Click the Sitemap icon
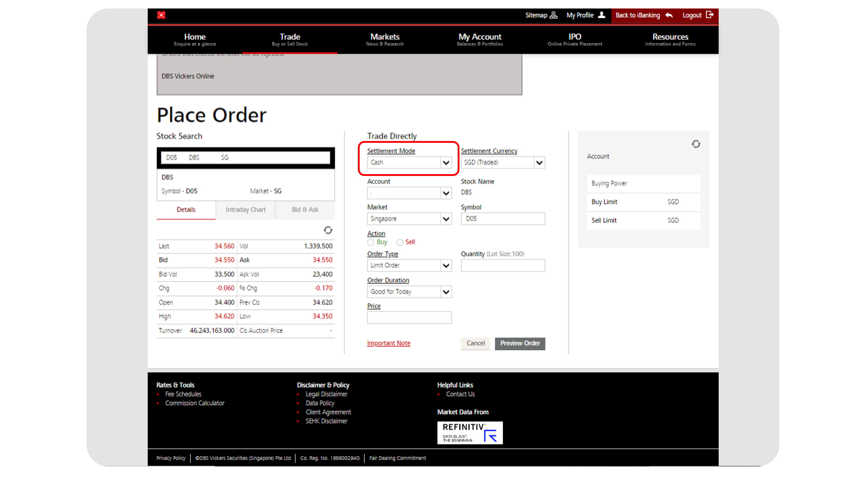868x500 pixels. click(553, 15)
